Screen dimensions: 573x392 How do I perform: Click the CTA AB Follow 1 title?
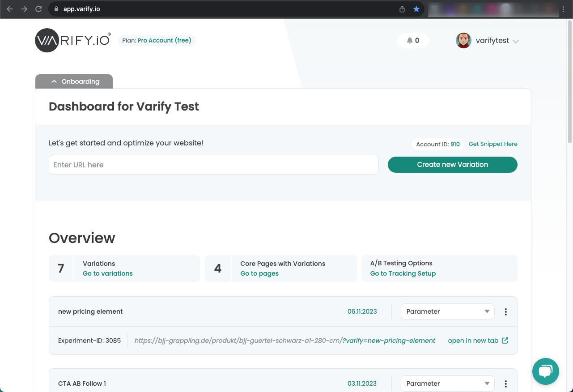(x=82, y=383)
